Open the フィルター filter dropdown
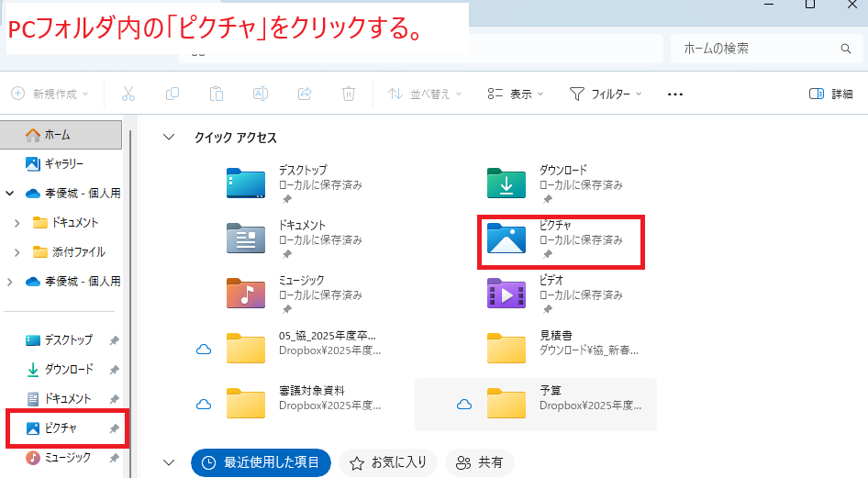This screenshot has width=868, height=478. [x=606, y=94]
